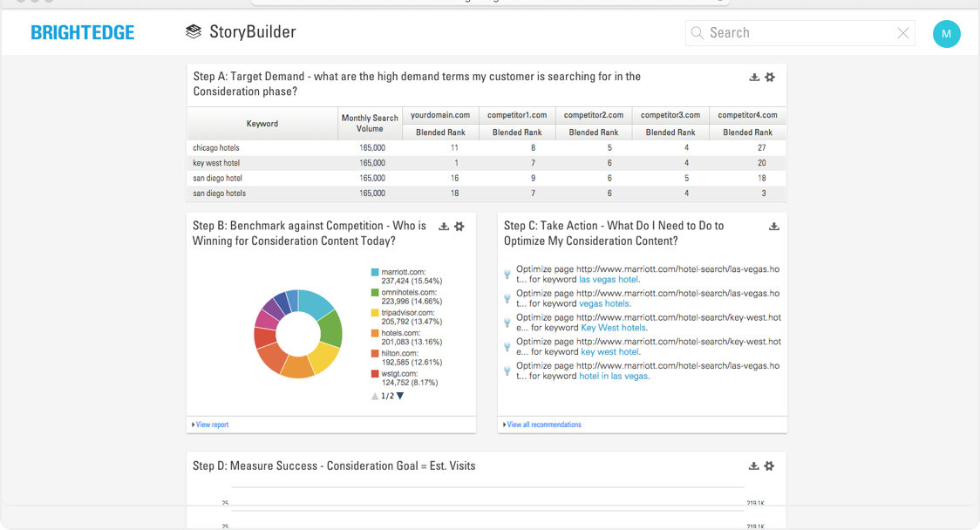This screenshot has width=980, height=530.
Task: Download the Step B Benchmark chart
Action: 444,227
